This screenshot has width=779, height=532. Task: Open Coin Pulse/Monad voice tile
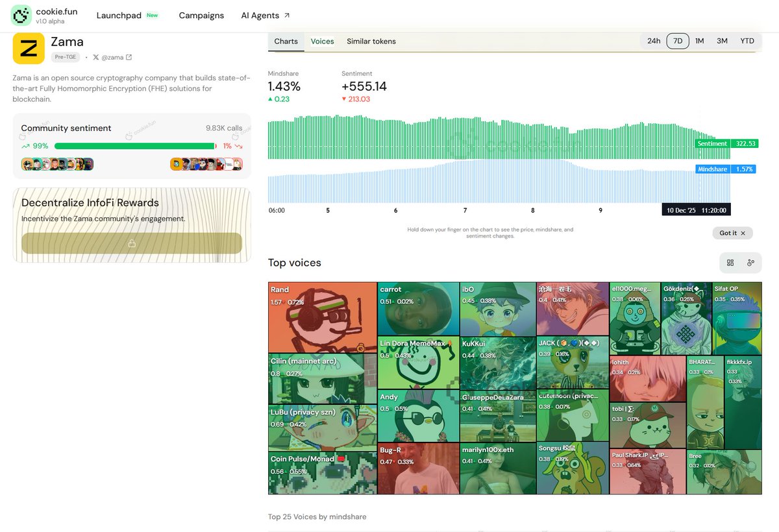point(323,474)
